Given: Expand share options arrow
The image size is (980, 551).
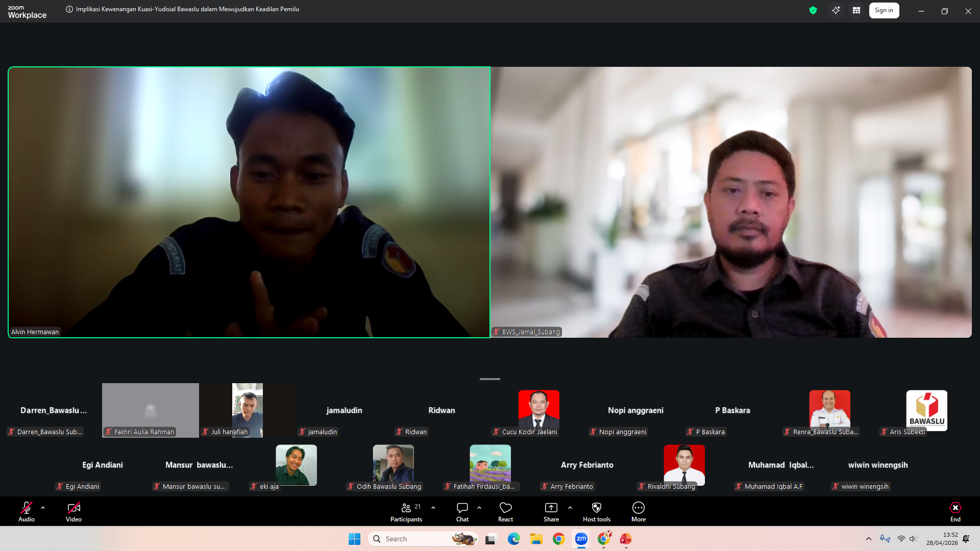Looking at the screenshot, I should pos(570,508).
